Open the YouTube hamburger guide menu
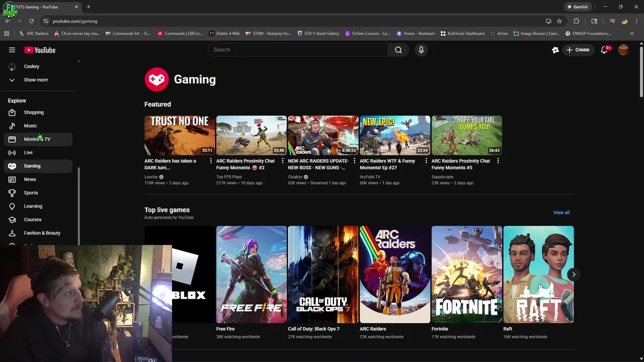Image resolution: width=644 pixels, height=362 pixels. (x=12, y=50)
